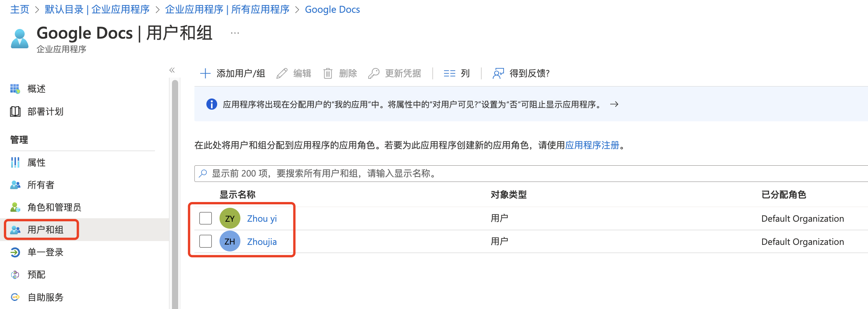
Task: Click the 单一登录 arrow circle icon
Action: (x=15, y=252)
